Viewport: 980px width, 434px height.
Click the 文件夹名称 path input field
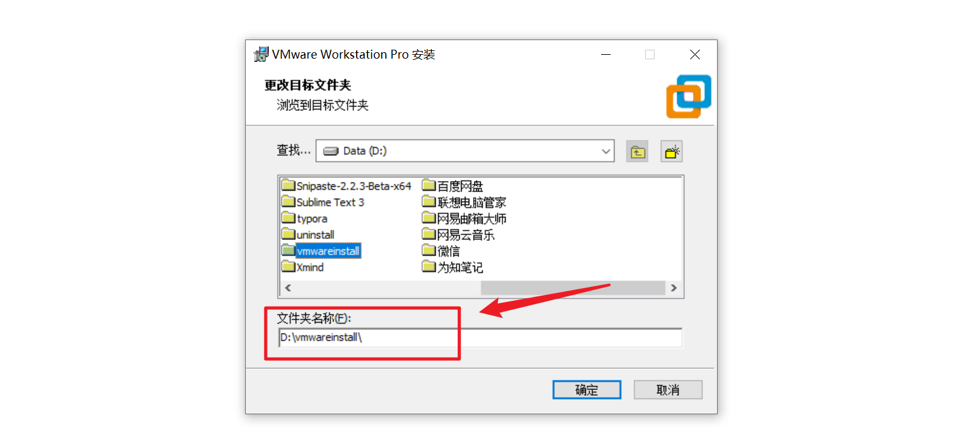480,338
